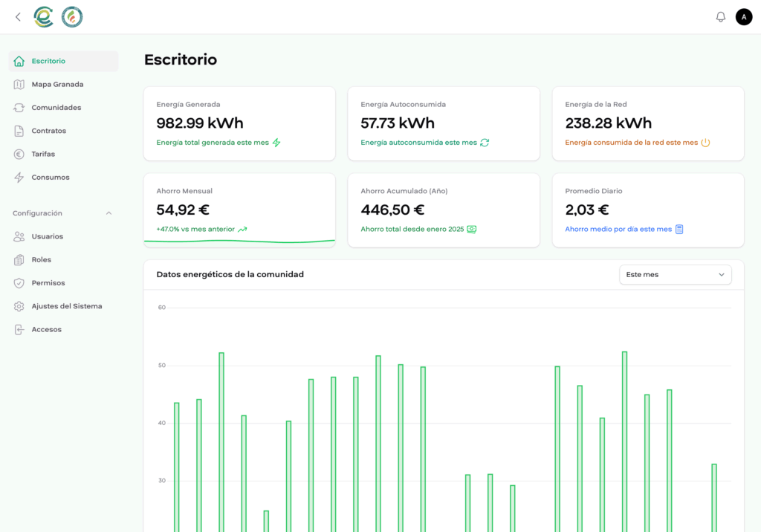Viewport: 761px width, 532px height.
Task: Expand the time filter chevron on the chart panel
Action: (722, 274)
